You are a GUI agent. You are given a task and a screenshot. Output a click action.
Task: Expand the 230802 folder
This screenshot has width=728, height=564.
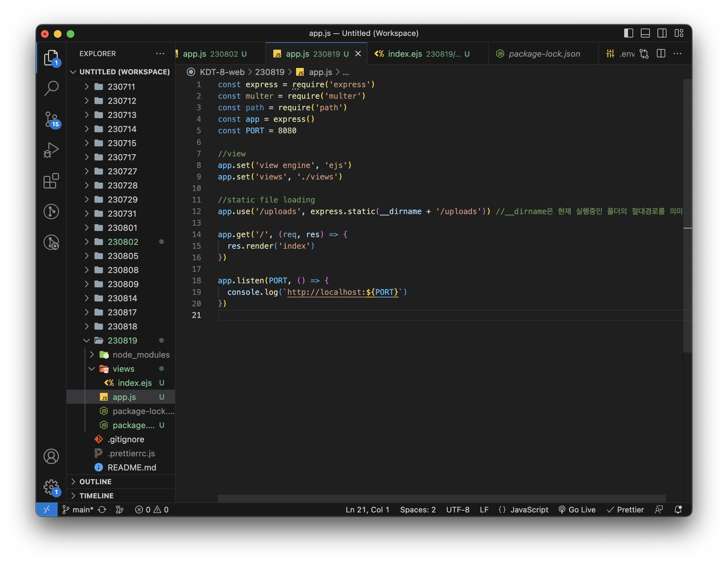point(121,242)
